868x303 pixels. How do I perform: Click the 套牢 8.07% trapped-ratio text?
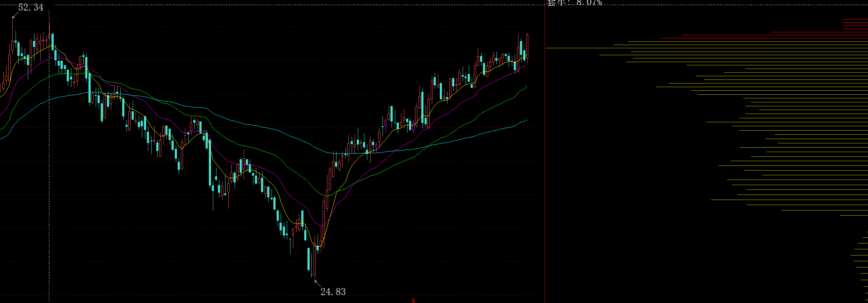click(574, 3)
